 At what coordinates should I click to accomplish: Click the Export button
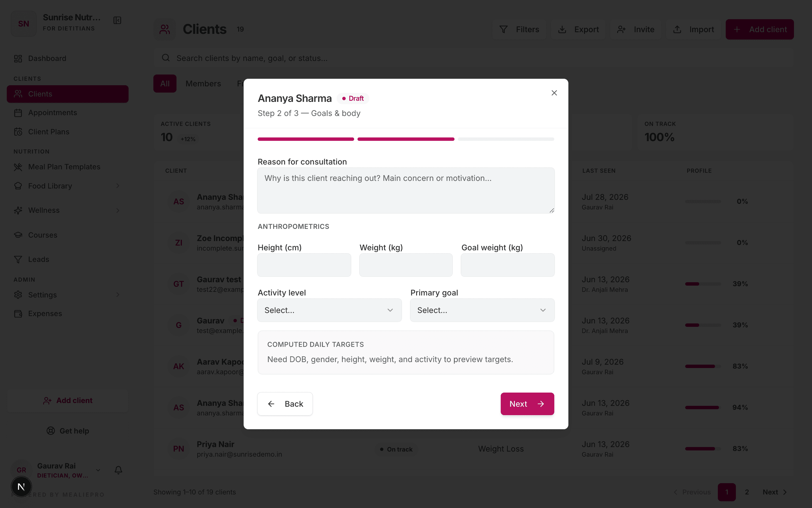(578, 30)
